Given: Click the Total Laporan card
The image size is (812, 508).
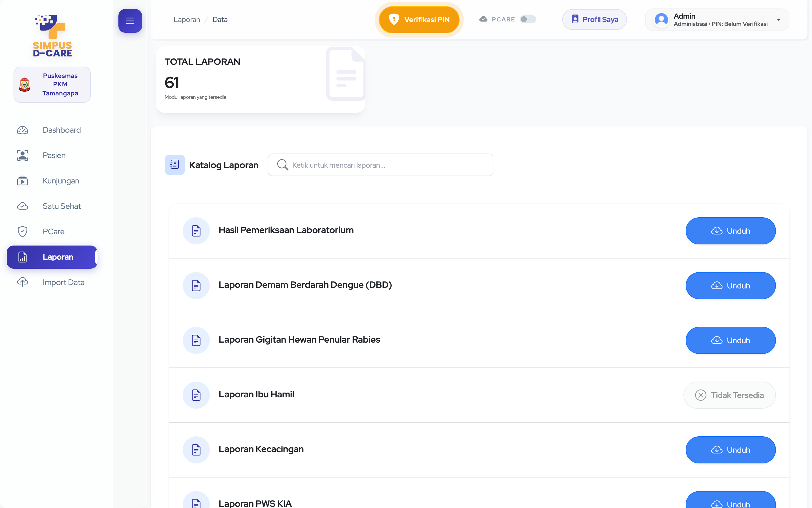Looking at the screenshot, I should 261,80.
